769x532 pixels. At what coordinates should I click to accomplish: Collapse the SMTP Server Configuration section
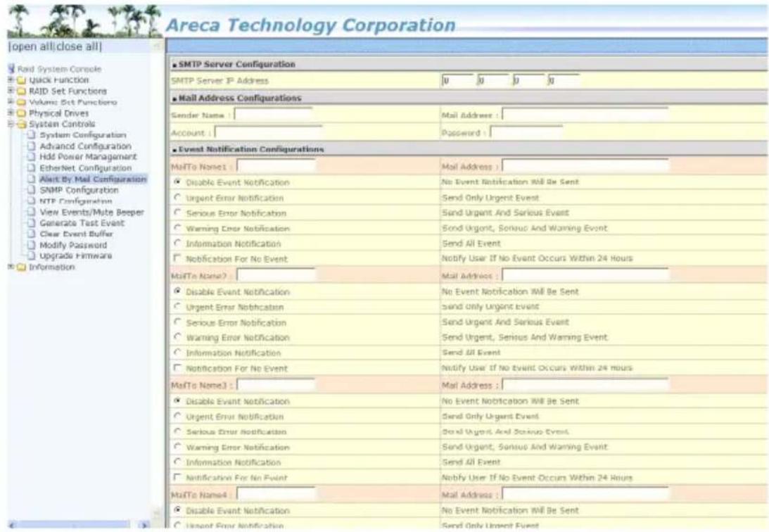[x=174, y=65]
